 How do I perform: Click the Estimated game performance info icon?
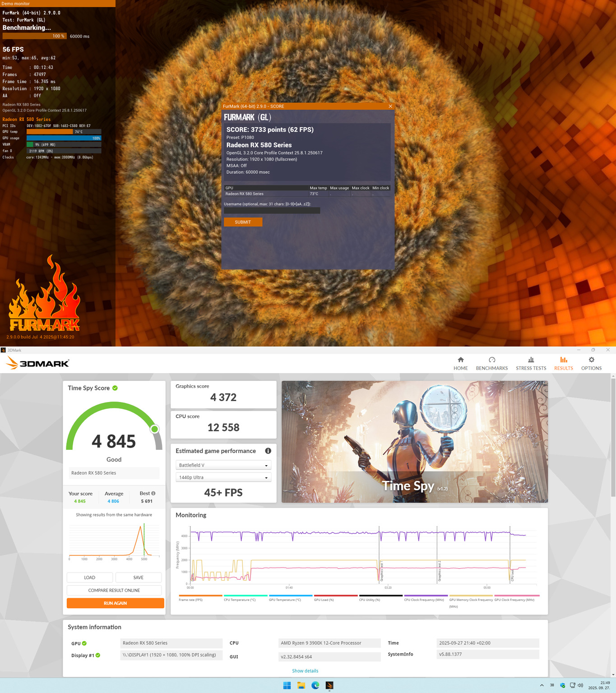point(268,451)
